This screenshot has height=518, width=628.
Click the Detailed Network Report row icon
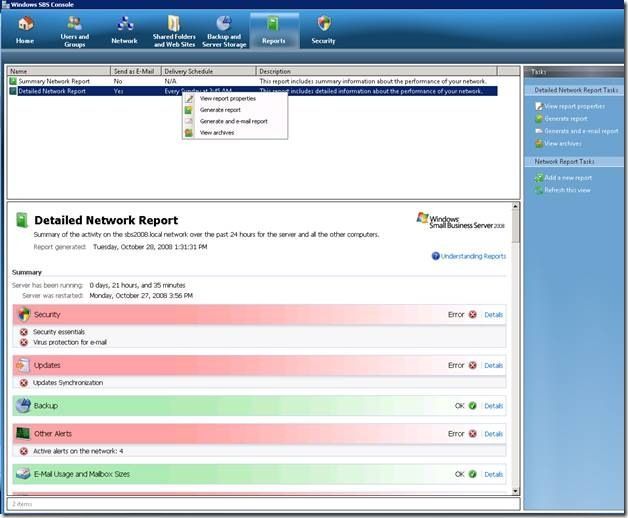(13, 91)
